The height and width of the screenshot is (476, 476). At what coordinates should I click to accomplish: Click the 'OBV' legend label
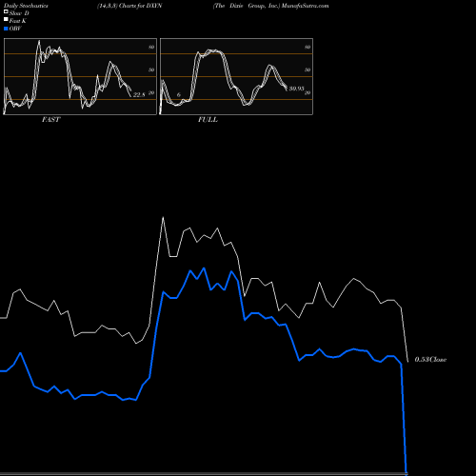tap(15, 29)
